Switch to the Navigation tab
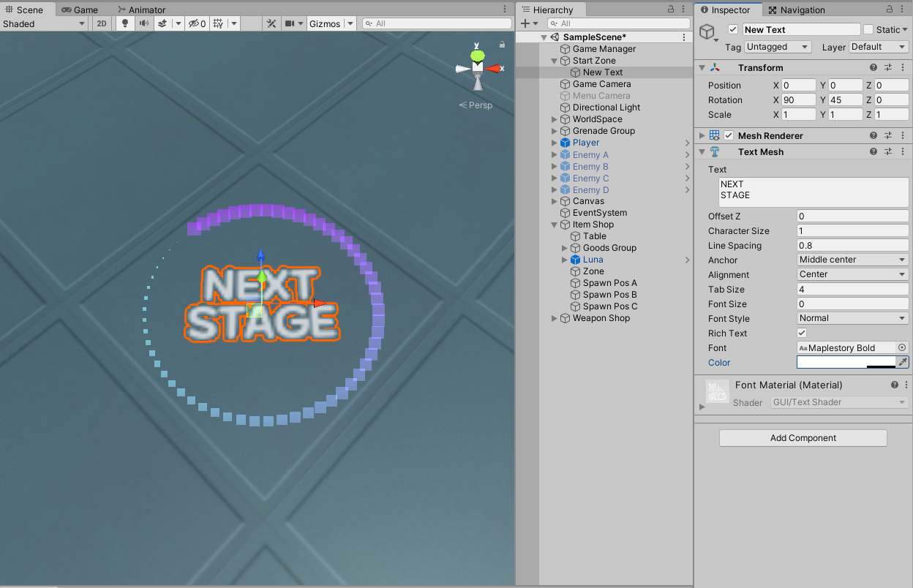Viewport: 913px width, 588px height. click(797, 10)
